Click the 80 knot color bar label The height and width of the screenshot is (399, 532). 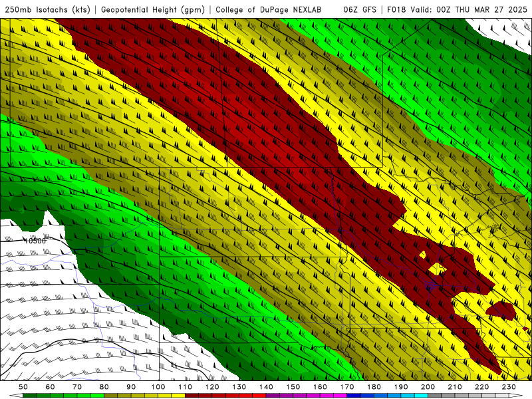click(104, 387)
